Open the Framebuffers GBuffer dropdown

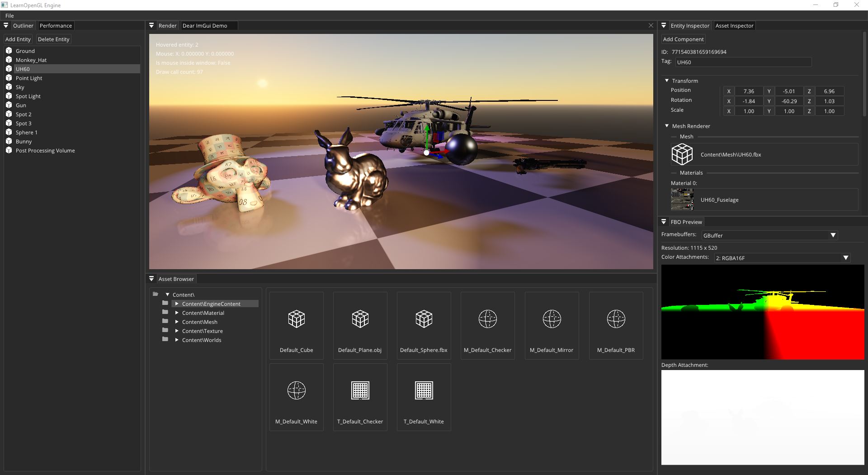(x=769, y=235)
